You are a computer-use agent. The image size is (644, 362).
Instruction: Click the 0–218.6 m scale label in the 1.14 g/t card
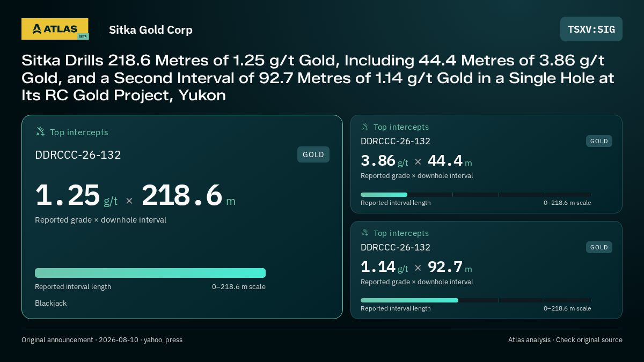(x=567, y=308)
